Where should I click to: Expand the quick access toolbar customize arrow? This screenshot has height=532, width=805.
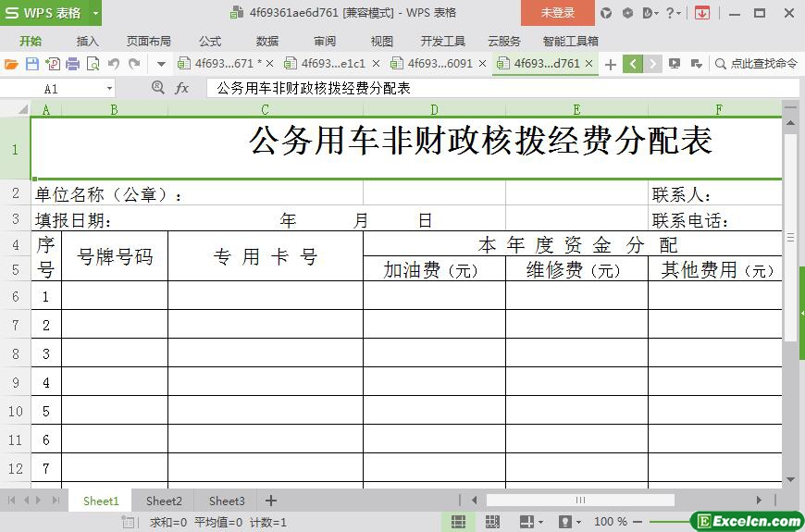[161, 64]
